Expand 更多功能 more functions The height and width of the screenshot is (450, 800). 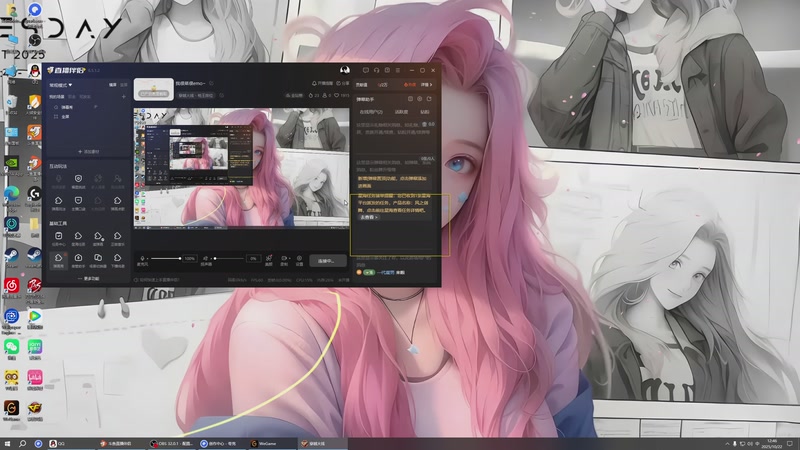pos(89,279)
